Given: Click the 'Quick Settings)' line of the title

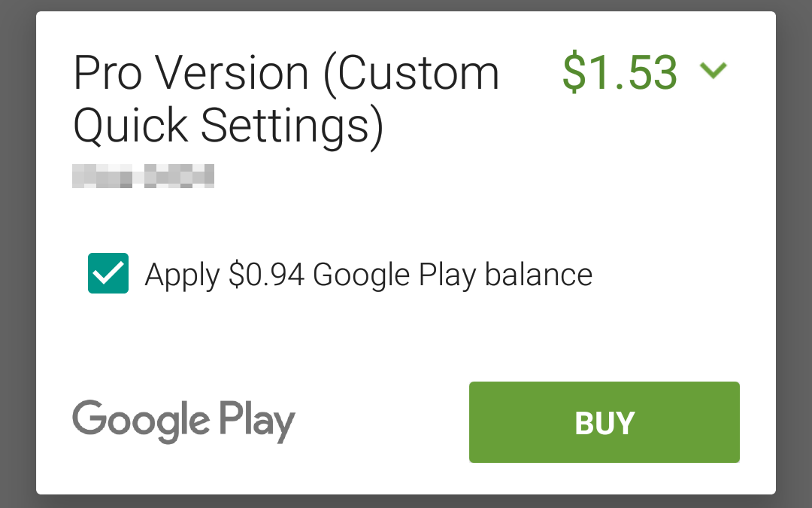Looking at the screenshot, I should 228,126.
